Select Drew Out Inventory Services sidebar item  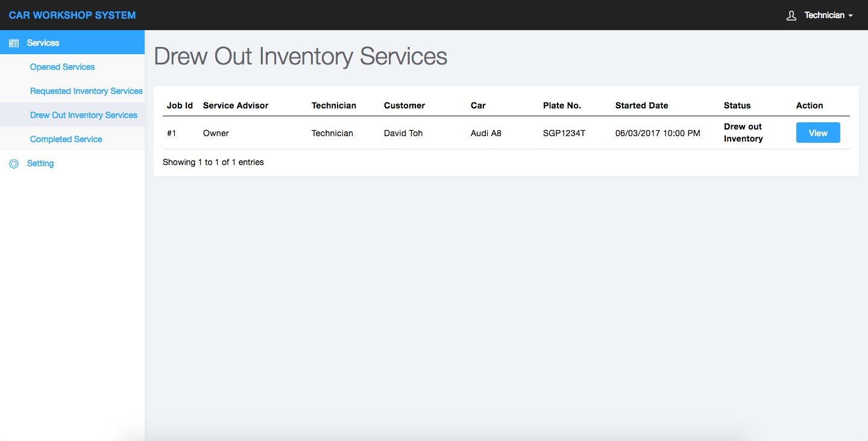pyautogui.click(x=84, y=115)
